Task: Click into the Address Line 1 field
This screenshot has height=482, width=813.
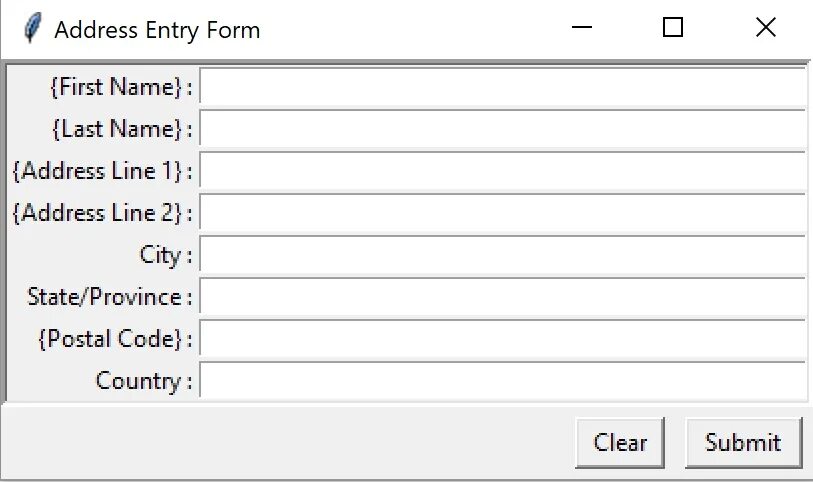Action: (503, 171)
